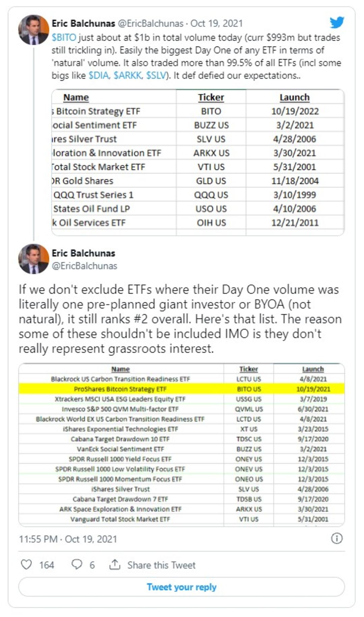Screen dimensions: 364x617
Task: Open tweet info circle icon
Action: [x=337, y=538]
